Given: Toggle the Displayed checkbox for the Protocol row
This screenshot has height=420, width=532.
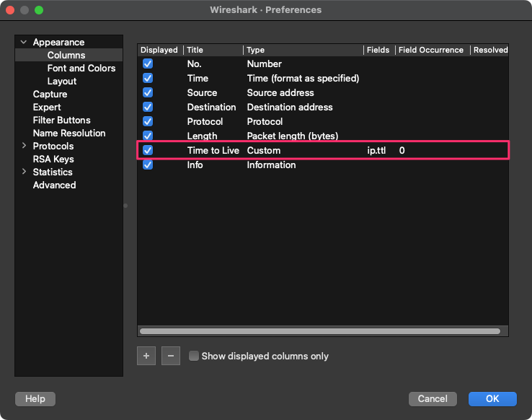Looking at the screenshot, I should point(148,121).
